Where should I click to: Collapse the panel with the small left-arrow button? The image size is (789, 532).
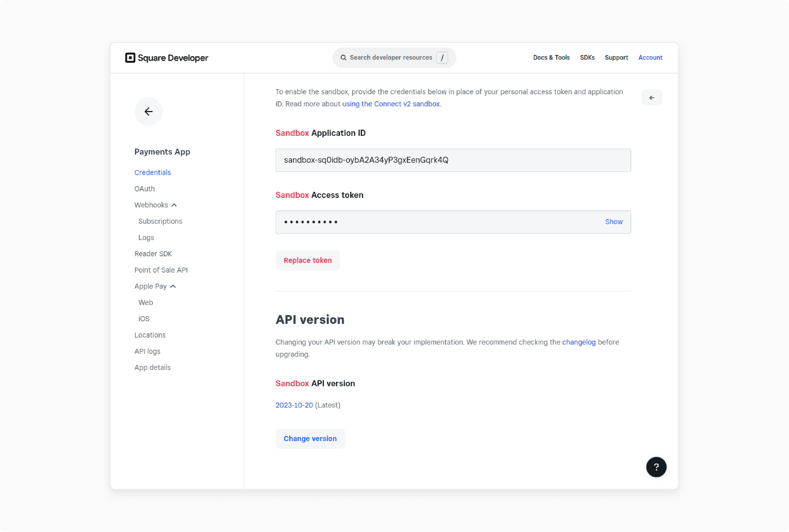click(x=652, y=98)
